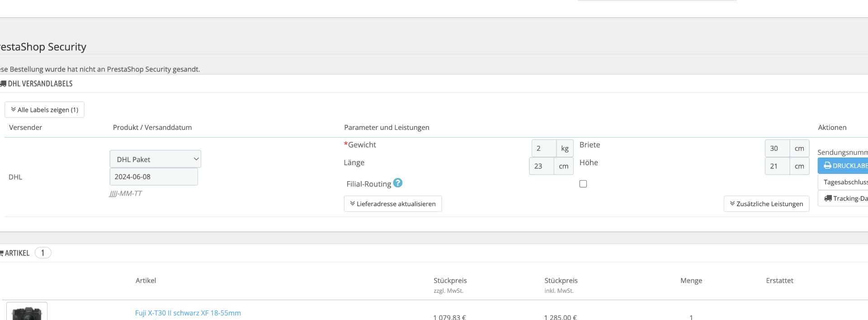Click the Tagesabschluss button
Image resolution: width=868 pixels, height=320 pixels.
click(x=844, y=182)
